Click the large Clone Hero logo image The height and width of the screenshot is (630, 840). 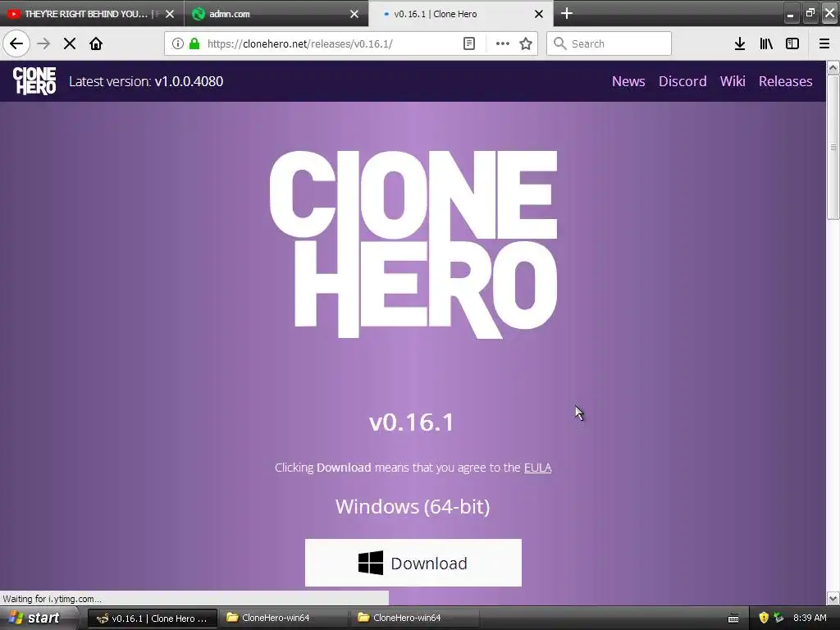(413, 244)
